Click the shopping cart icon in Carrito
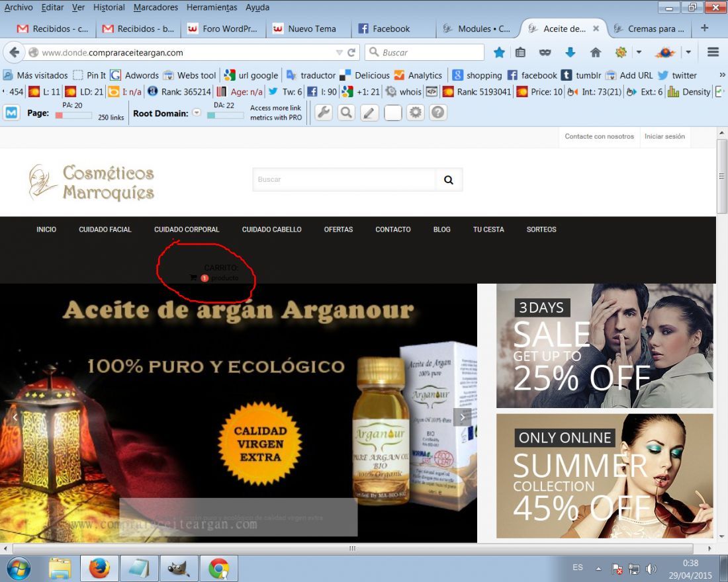The height and width of the screenshot is (582, 728). (x=193, y=278)
